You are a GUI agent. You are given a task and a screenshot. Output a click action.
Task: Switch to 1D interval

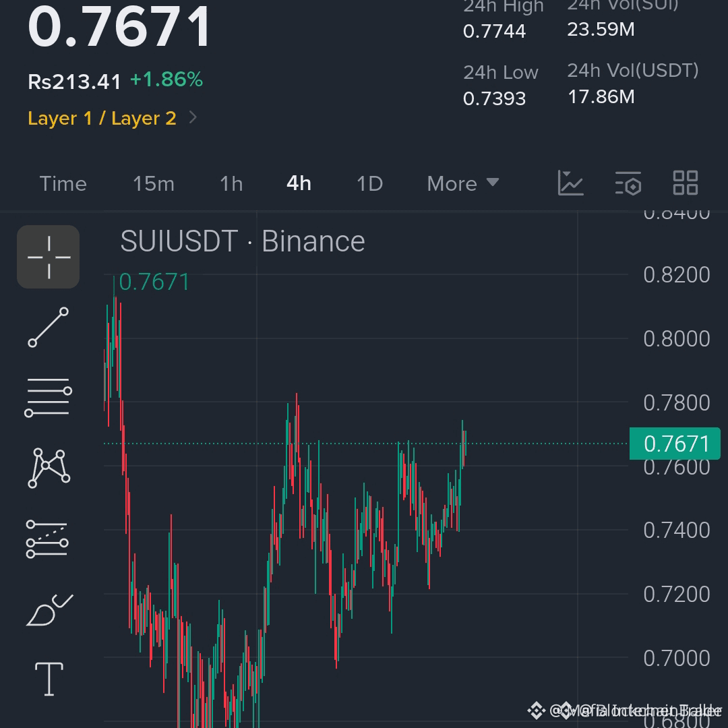370,184
